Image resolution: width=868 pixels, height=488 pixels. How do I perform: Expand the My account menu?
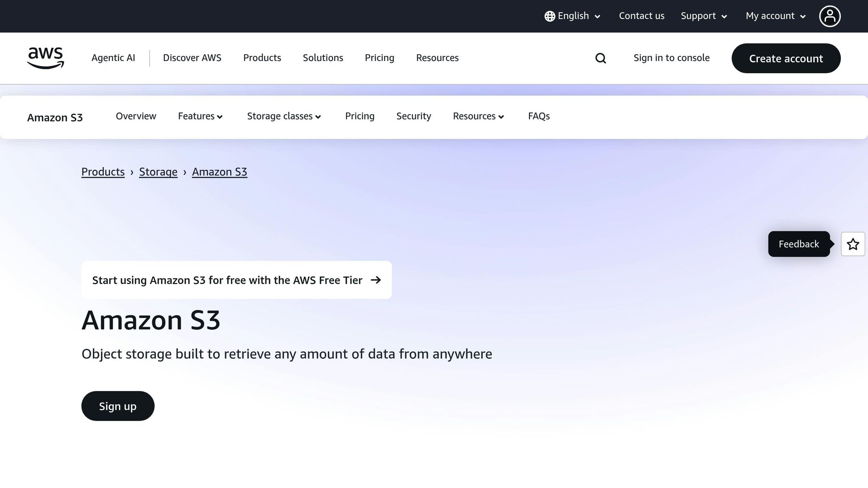point(776,16)
